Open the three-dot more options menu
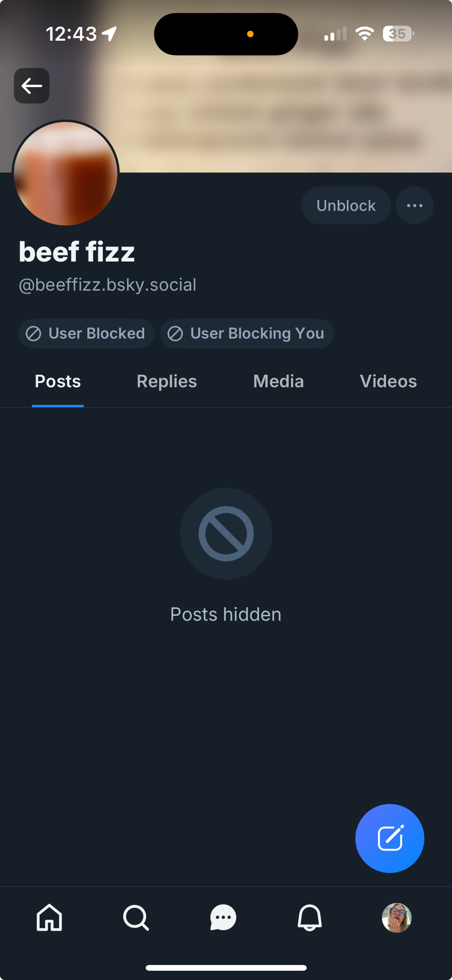Viewport: 452px width, 980px height. tap(414, 205)
